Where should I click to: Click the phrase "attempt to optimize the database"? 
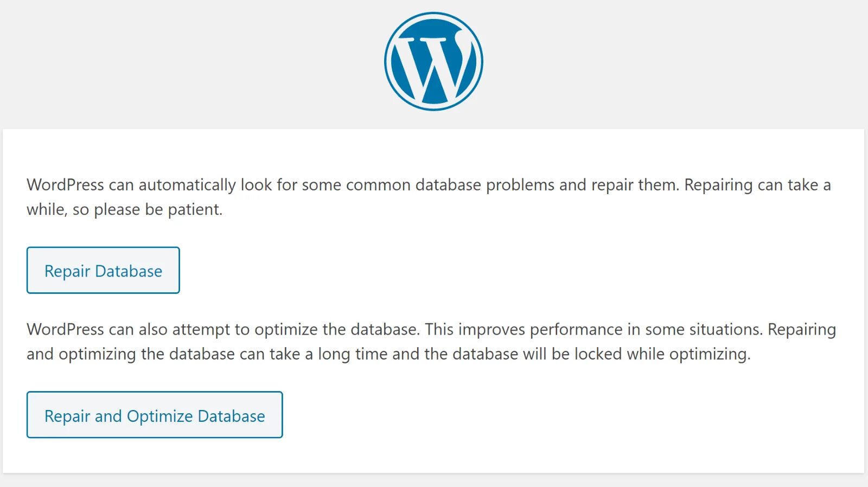click(x=295, y=330)
